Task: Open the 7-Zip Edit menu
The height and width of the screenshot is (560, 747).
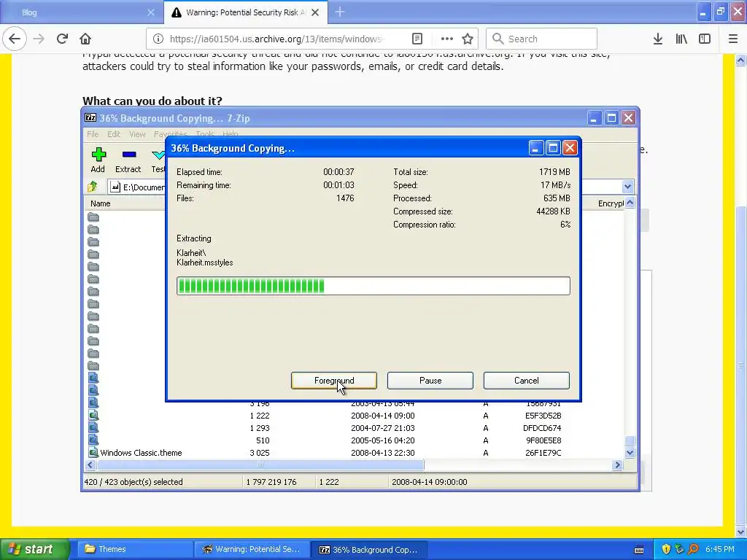Action: [113, 134]
